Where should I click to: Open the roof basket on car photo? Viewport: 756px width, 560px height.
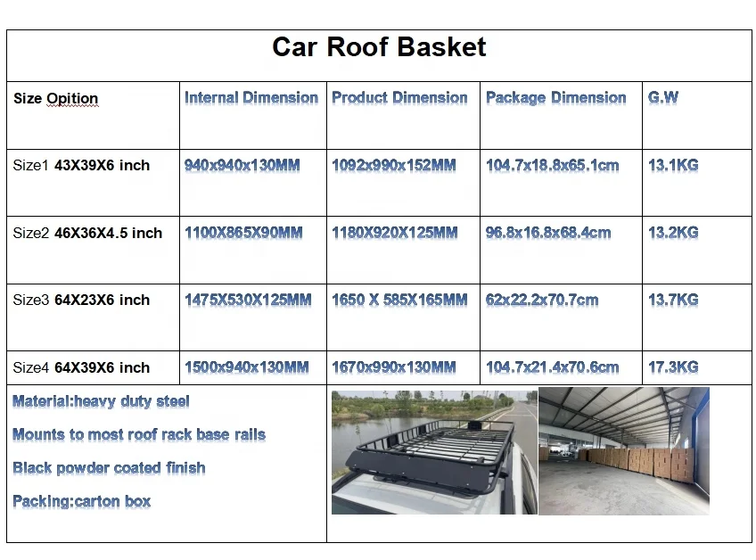click(x=434, y=452)
